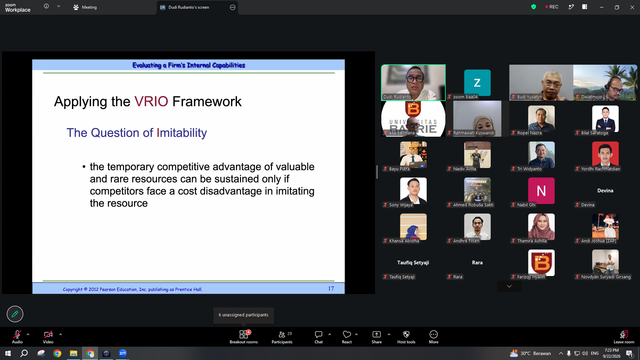Expand the dropdown chevron beside meeting info
This screenshot has width=640, height=360.
coord(58,7)
